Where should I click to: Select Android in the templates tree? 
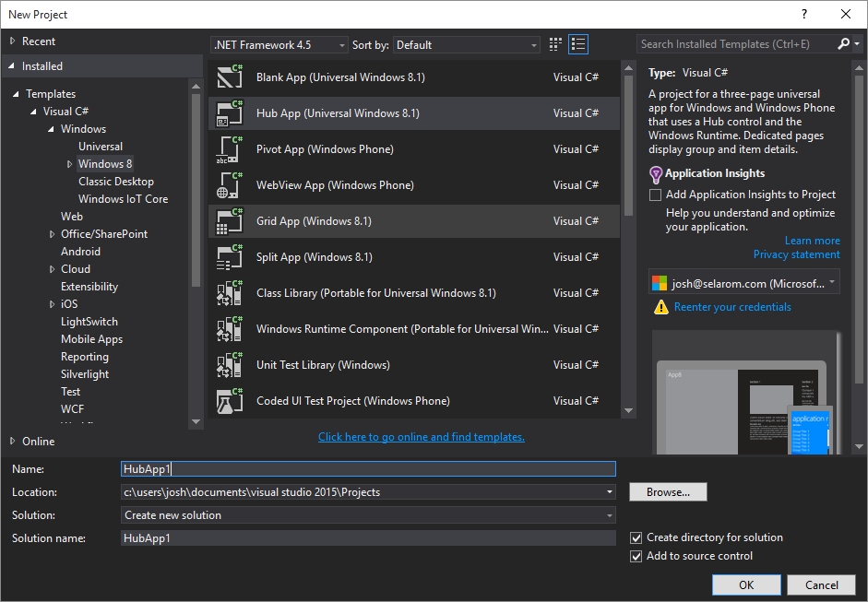[x=80, y=251]
